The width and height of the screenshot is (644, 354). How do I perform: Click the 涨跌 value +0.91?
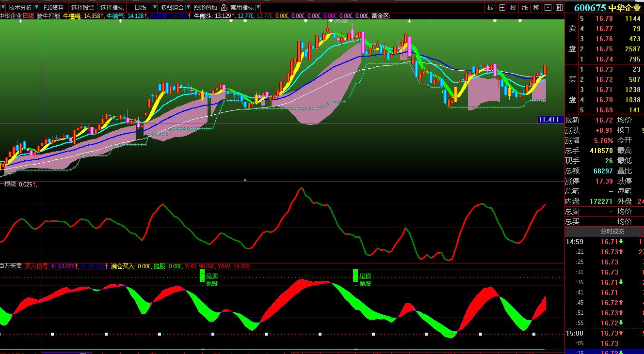tap(604, 130)
